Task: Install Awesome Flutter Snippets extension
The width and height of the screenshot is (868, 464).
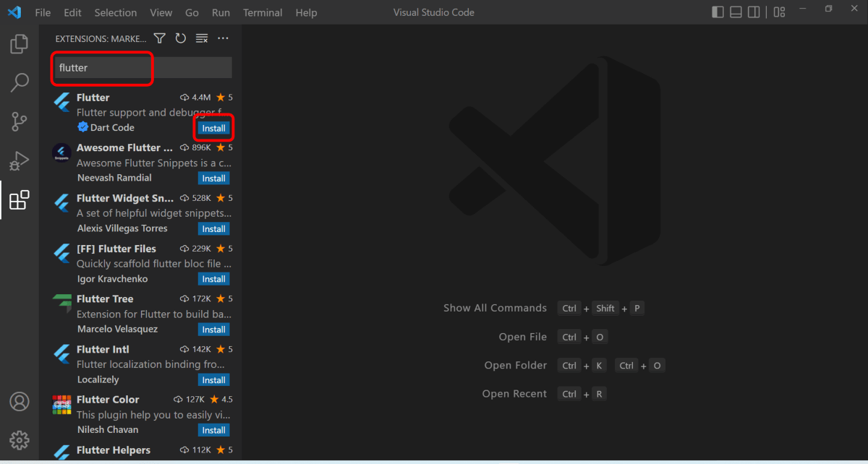Action: click(214, 179)
